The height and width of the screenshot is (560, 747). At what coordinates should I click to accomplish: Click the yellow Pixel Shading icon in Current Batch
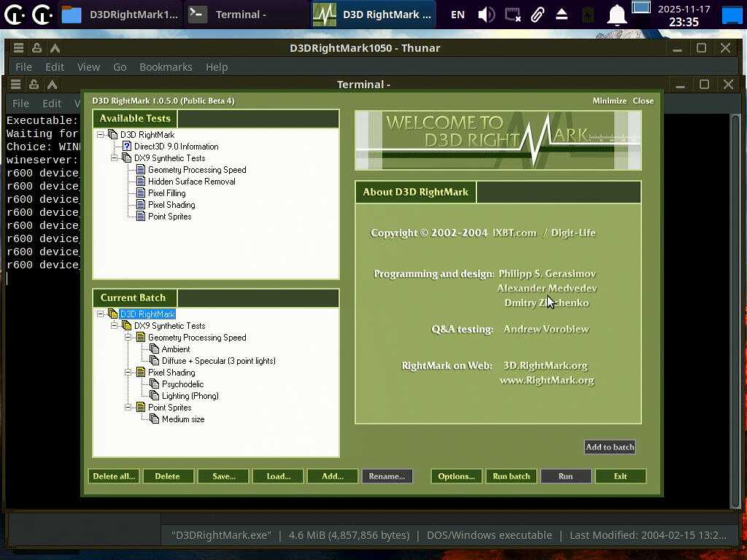click(141, 373)
